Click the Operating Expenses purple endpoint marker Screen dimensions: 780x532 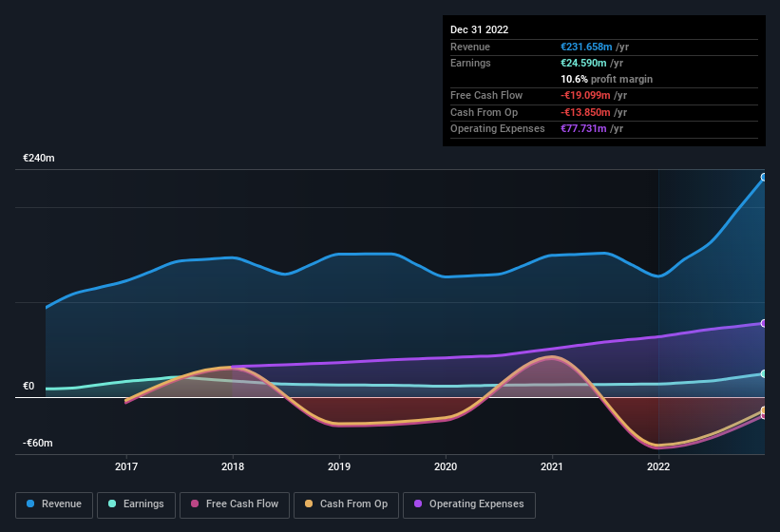(764, 323)
